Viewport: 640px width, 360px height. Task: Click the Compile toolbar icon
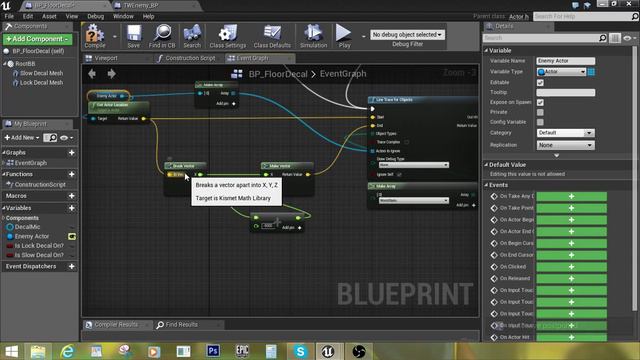coord(95,36)
